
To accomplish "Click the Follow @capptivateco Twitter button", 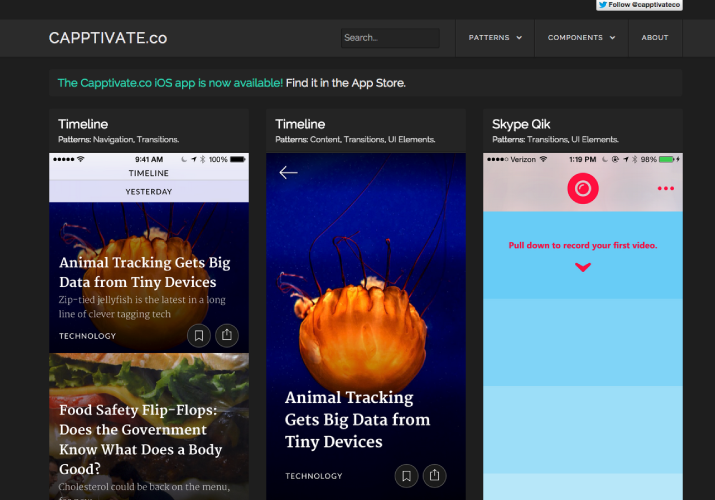I will (639, 5).
